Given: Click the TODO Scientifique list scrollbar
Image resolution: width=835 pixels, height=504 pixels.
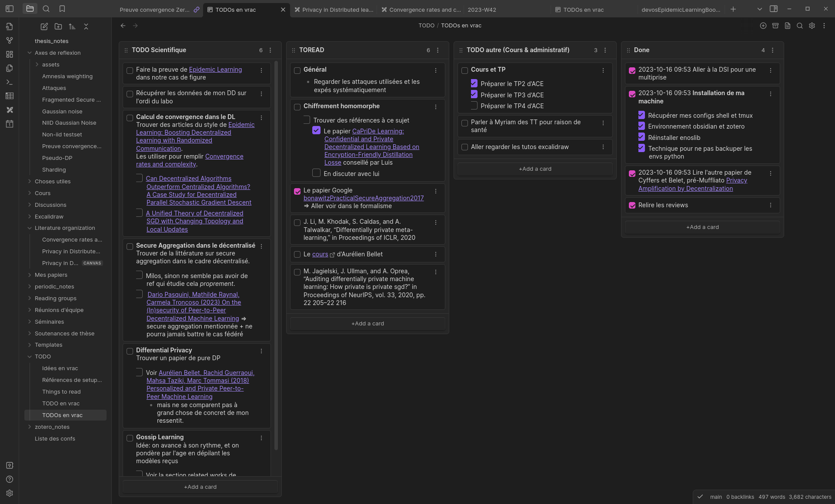Looking at the screenshot, I should click(276, 255).
